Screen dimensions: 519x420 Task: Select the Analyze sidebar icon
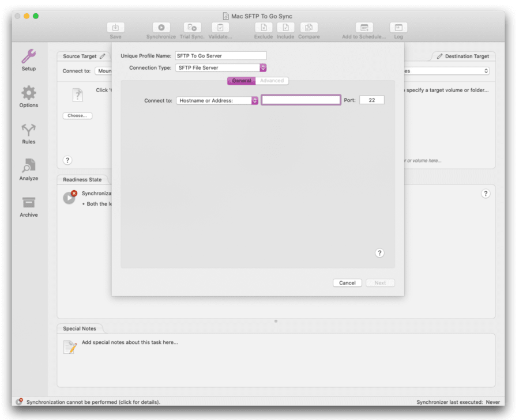point(28,169)
